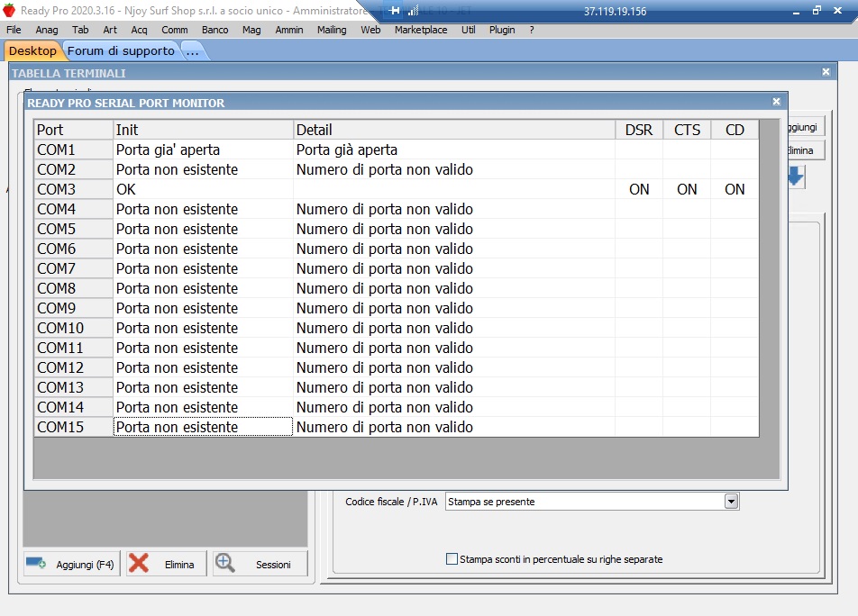Click the CD ON value for COM3
The height and width of the screenshot is (616, 858).
pyautogui.click(x=735, y=189)
